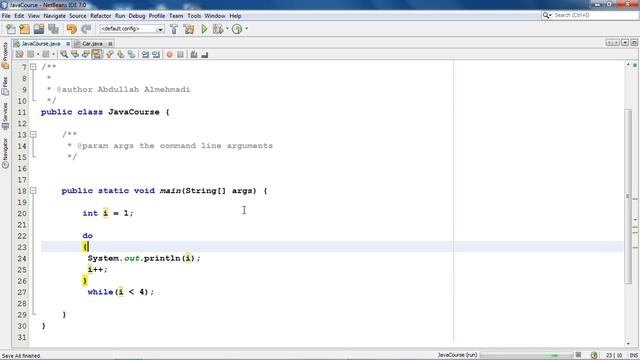Click Previous Bookmark editor icon
Image resolution: width=640 pixels, height=360 pixels.
click(x=109, y=54)
